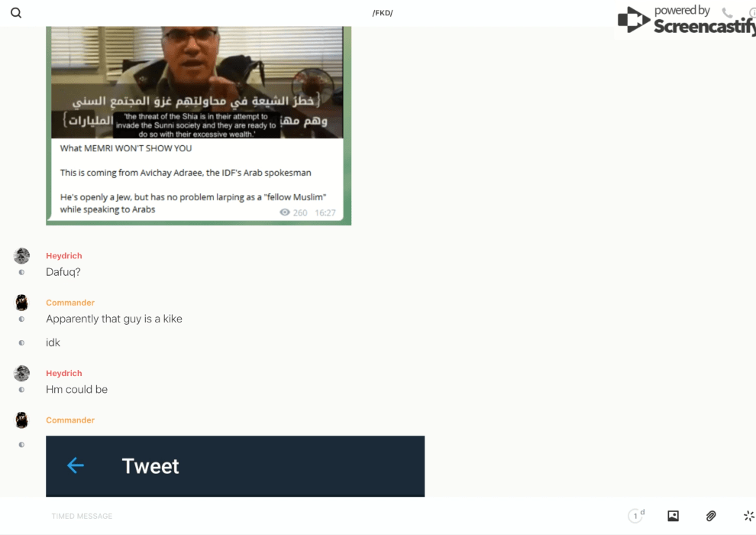Open Commander's avatar above the Tweet image
The image size is (756, 535).
[21, 420]
